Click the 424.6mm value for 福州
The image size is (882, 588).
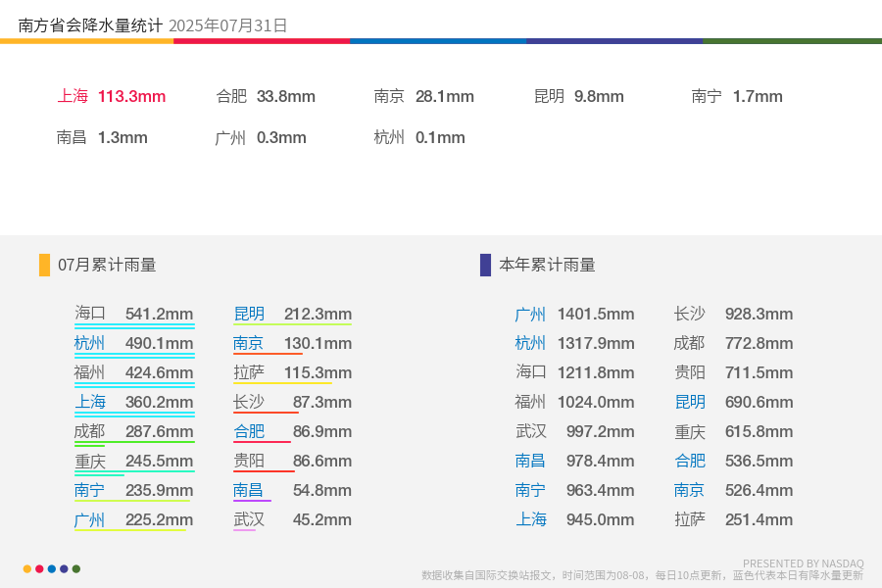(x=159, y=372)
